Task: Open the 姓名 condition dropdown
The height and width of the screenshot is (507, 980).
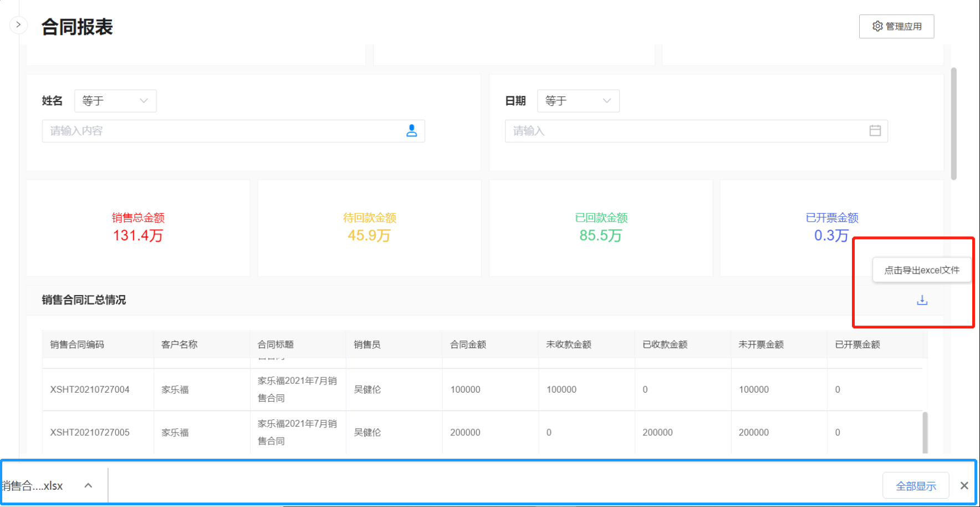Action: 115,101
